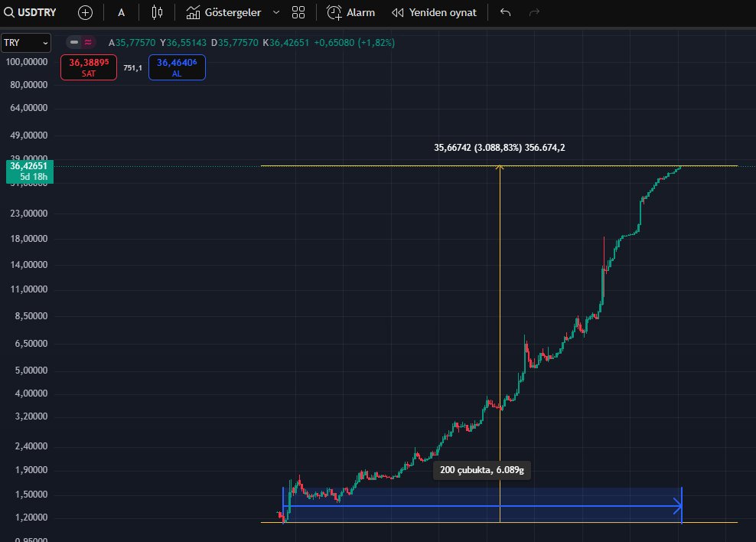Click the K36,42651 close value in legend

(x=286, y=42)
